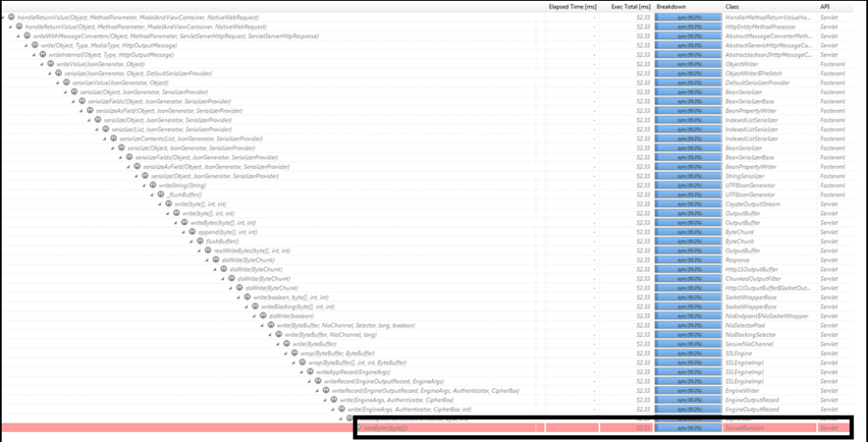Click method icon of HttpEntityMethodProcessor handleReturnValue row
This screenshot has width=868, height=442.
19,26
